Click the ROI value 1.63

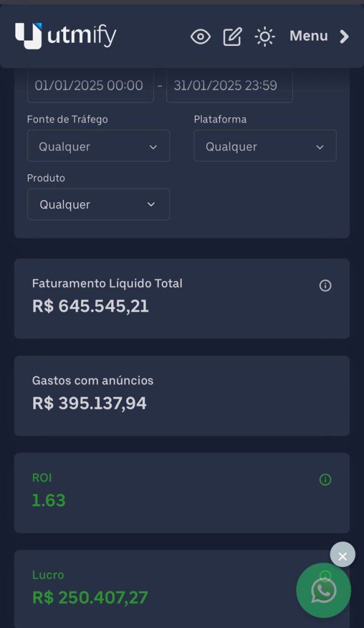click(x=49, y=500)
